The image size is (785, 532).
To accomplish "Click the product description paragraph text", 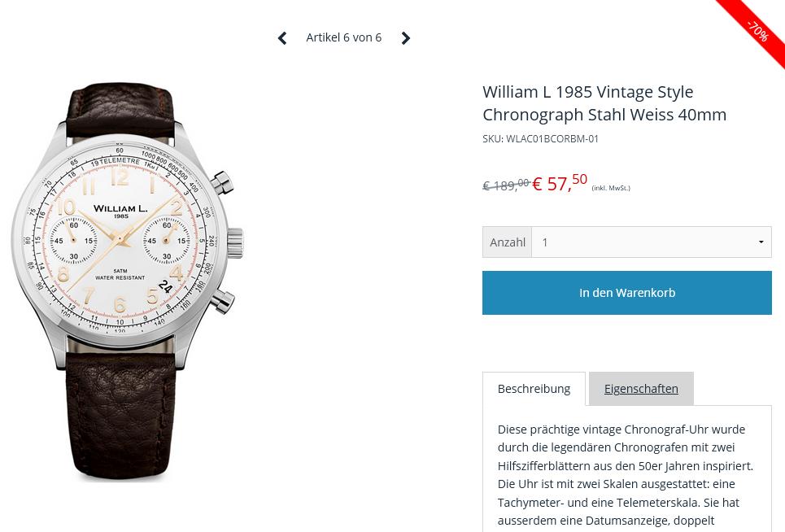I will coord(626,474).
